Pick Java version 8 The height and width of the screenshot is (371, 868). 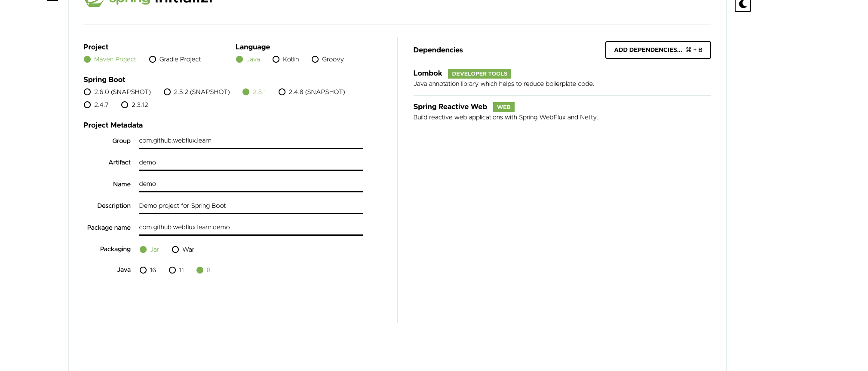[203, 270]
